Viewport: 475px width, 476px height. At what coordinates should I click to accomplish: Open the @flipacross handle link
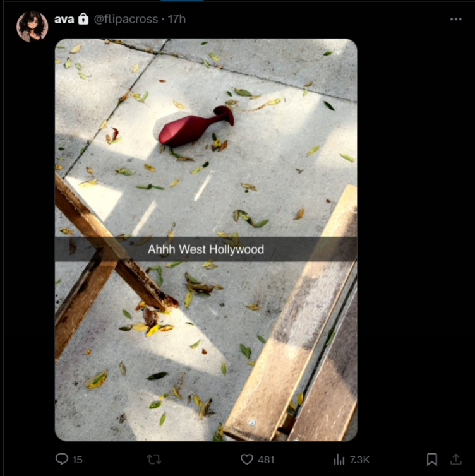pos(126,19)
